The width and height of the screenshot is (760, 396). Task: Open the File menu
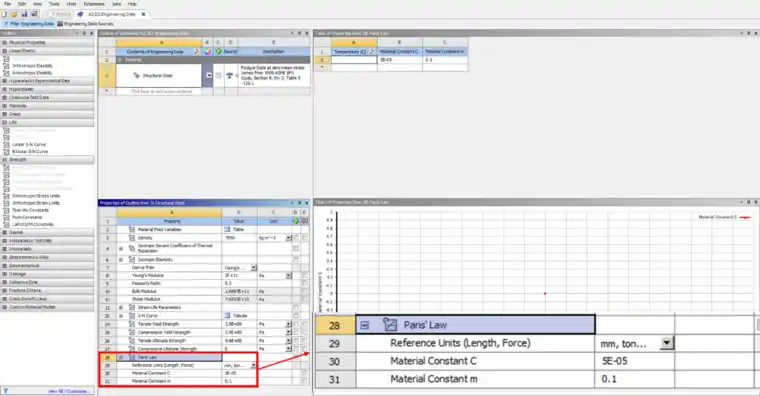pyautogui.click(x=7, y=4)
